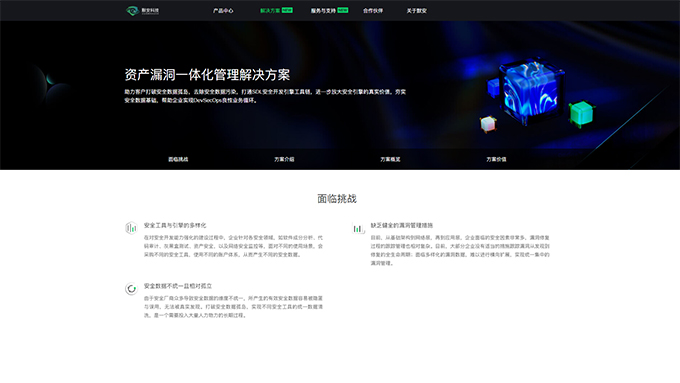Open the 解决方案 navigation menu

click(x=270, y=11)
